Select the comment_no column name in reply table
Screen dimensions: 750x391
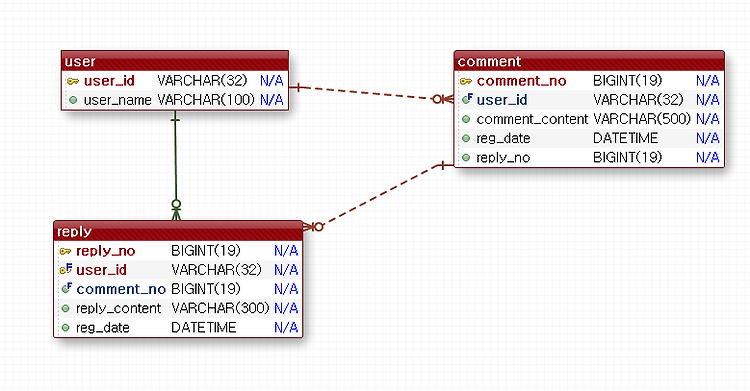121,289
